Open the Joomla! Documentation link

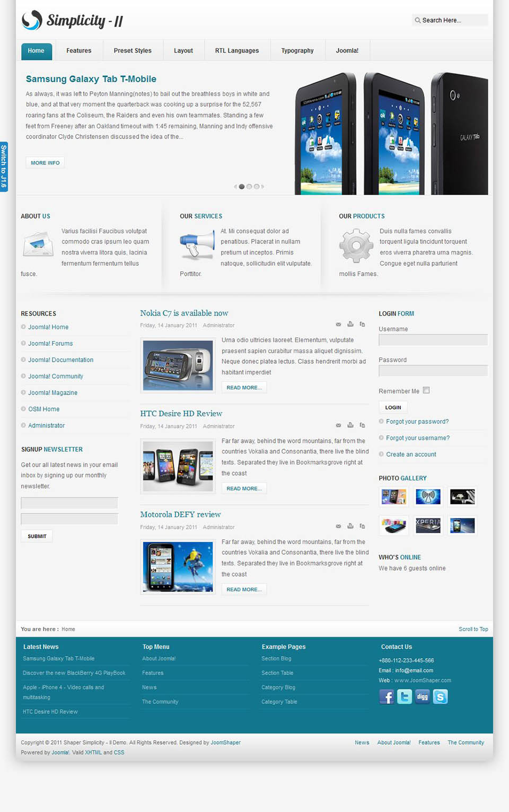pos(60,360)
